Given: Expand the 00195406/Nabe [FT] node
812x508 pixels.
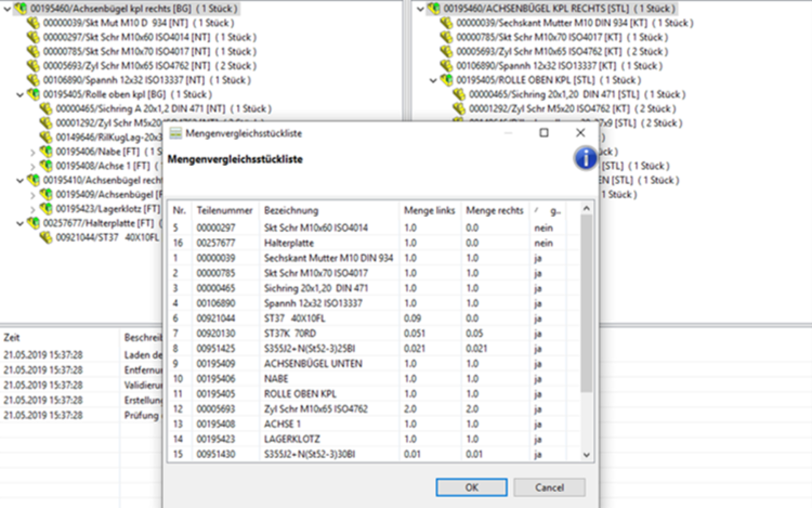Looking at the screenshot, I should 32,152.
